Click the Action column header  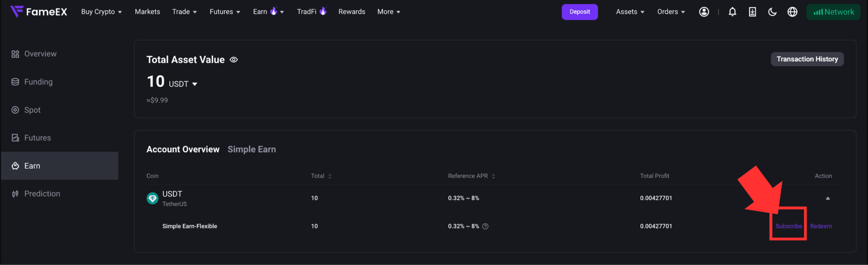(823, 176)
